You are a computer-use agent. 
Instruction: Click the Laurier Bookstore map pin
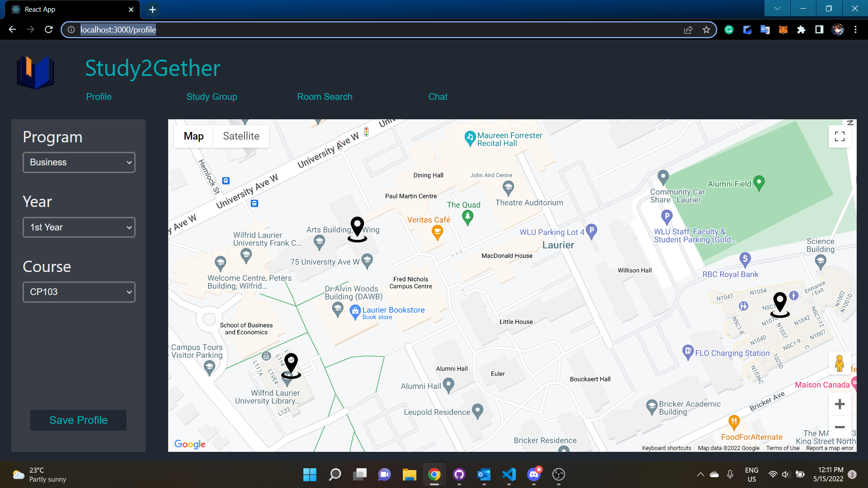(x=355, y=312)
